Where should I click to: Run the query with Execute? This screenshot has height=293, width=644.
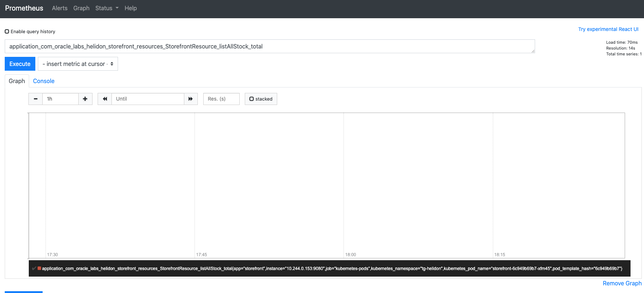pyautogui.click(x=20, y=64)
